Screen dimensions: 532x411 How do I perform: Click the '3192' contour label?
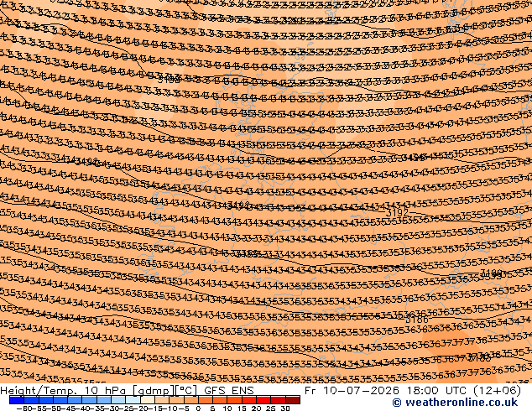point(397,213)
